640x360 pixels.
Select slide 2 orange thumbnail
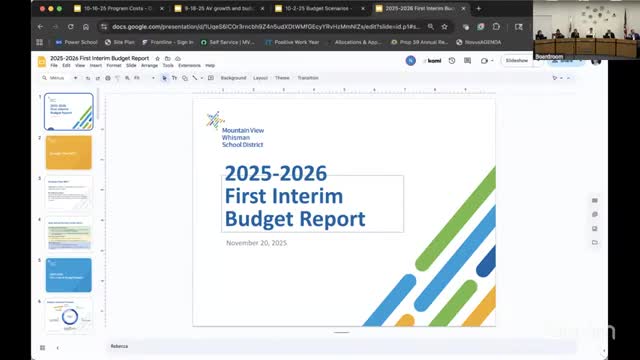click(x=69, y=153)
